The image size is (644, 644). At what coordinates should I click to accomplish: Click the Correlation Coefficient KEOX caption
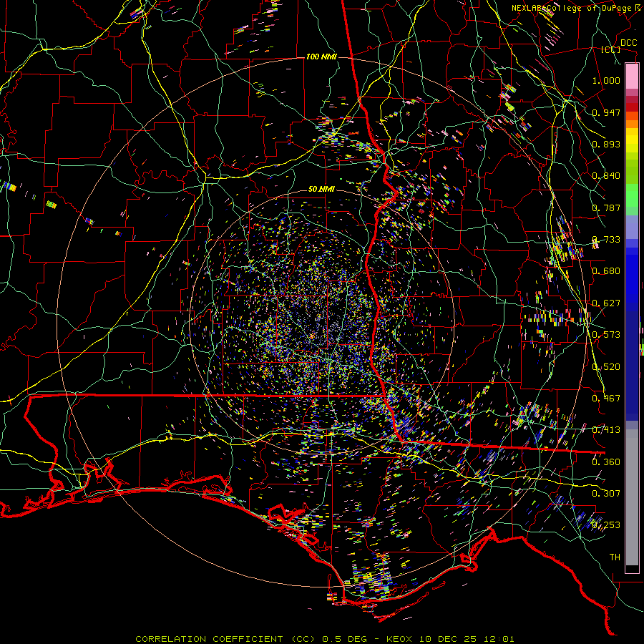coord(324,639)
